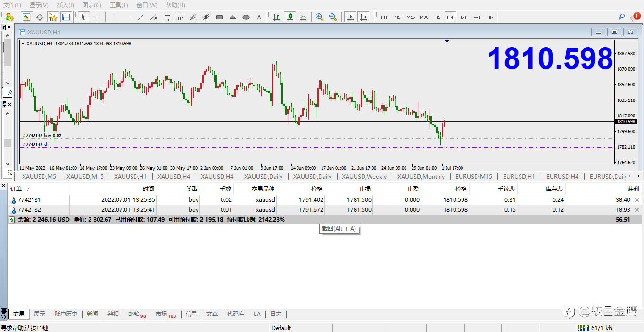Sort orders by 获利 column header
The height and width of the screenshot is (332, 644).
point(603,189)
